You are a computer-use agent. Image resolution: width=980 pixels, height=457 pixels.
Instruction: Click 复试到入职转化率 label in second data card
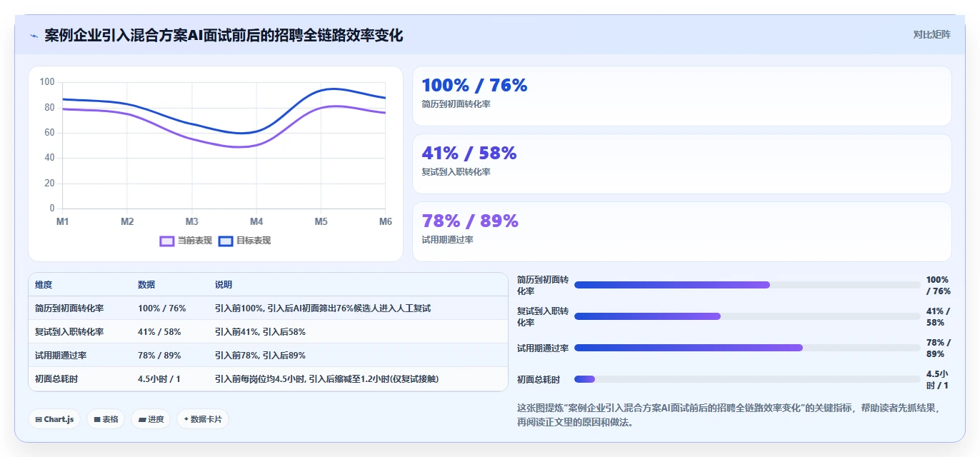[456, 172]
